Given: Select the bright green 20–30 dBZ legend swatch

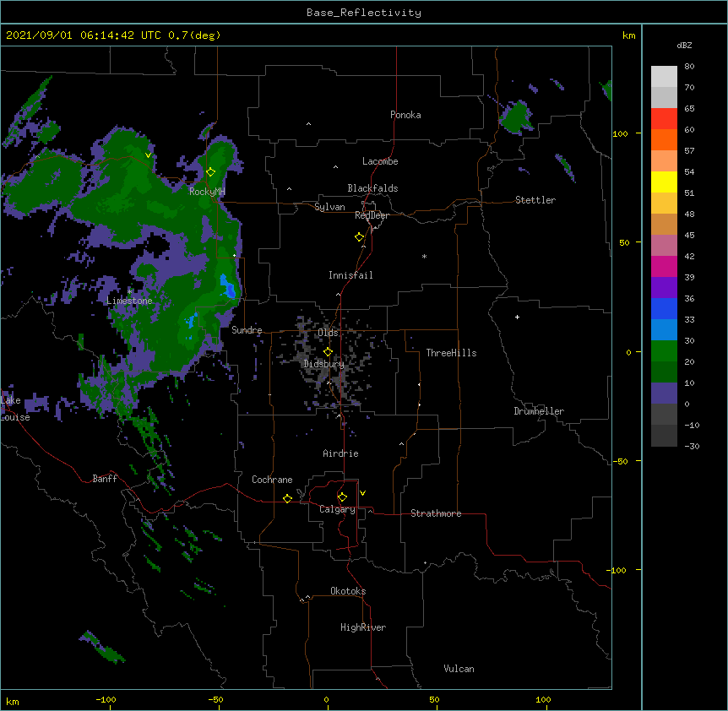Looking at the screenshot, I should [x=664, y=351].
